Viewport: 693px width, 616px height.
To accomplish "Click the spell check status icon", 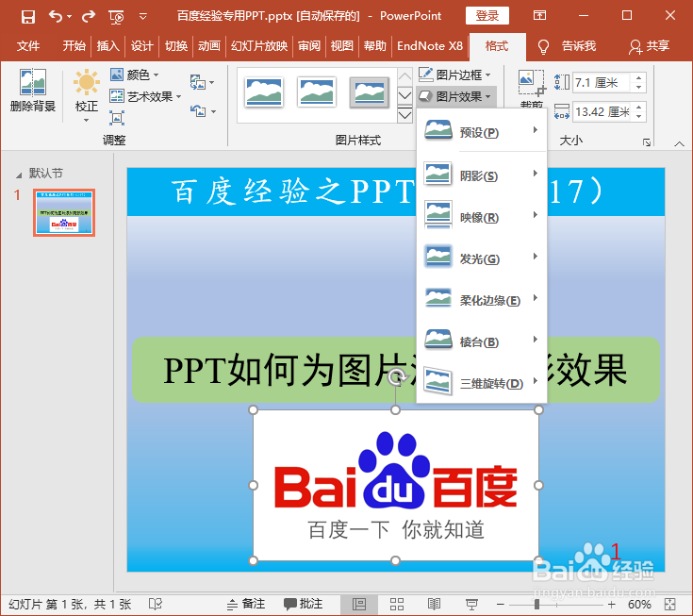I will coord(156,604).
